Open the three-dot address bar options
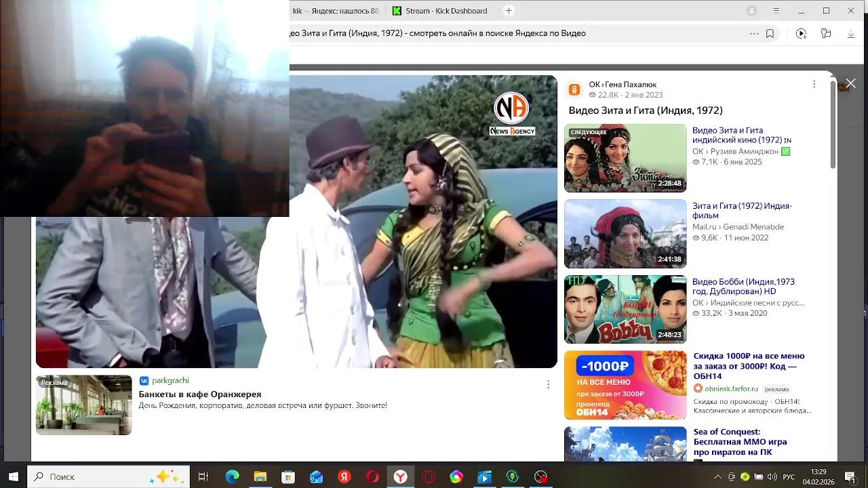This screenshot has width=868, height=488. (x=754, y=33)
